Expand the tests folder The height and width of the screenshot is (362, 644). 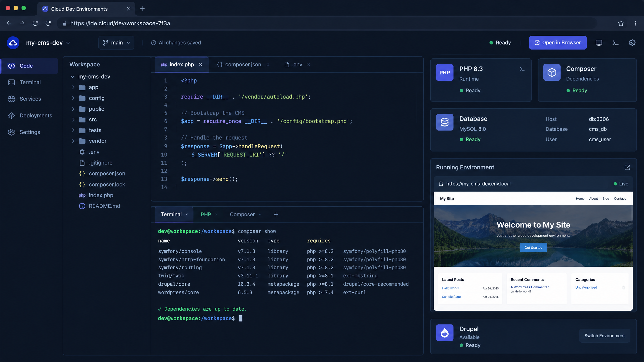point(73,130)
